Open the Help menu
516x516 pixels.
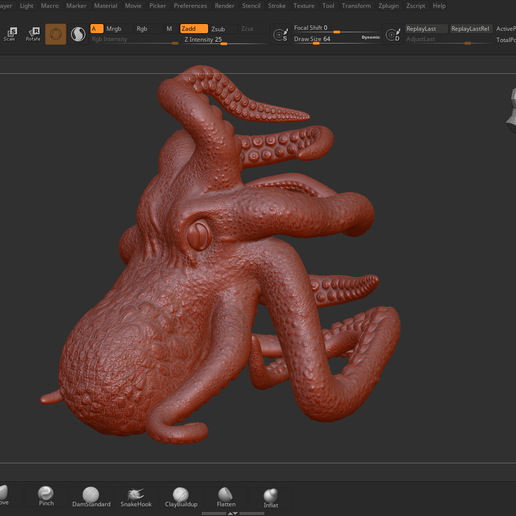(439, 6)
